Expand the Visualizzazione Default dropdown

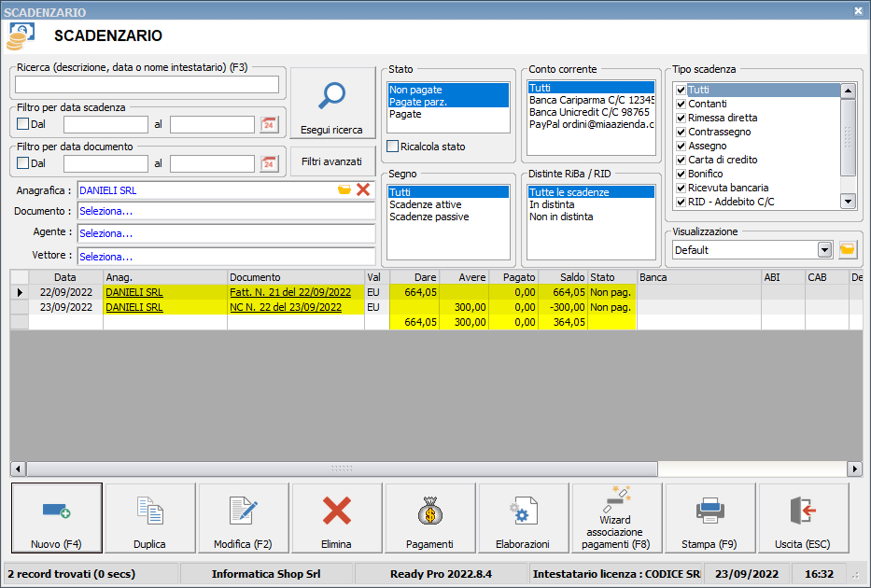click(x=824, y=250)
